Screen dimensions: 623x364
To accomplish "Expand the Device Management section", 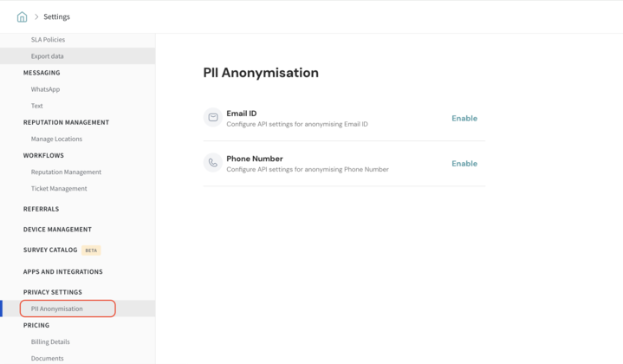I will [x=57, y=230].
